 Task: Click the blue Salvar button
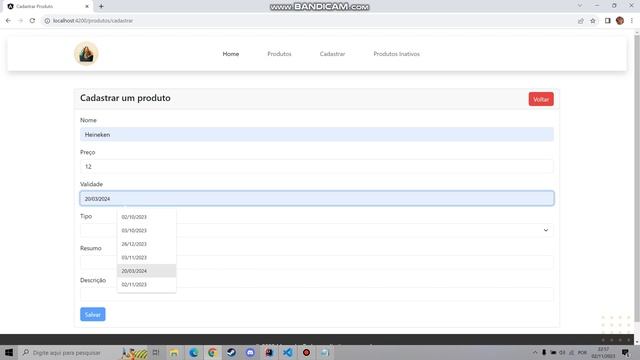[x=93, y=314]
